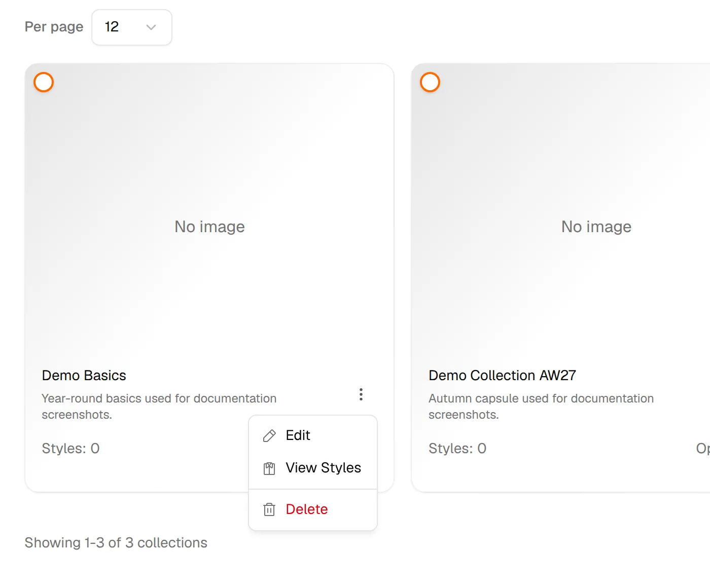Open the Per page dropdown showing 12
The width and height of the screenshot is (710, 588).
(x=132, y=27)
